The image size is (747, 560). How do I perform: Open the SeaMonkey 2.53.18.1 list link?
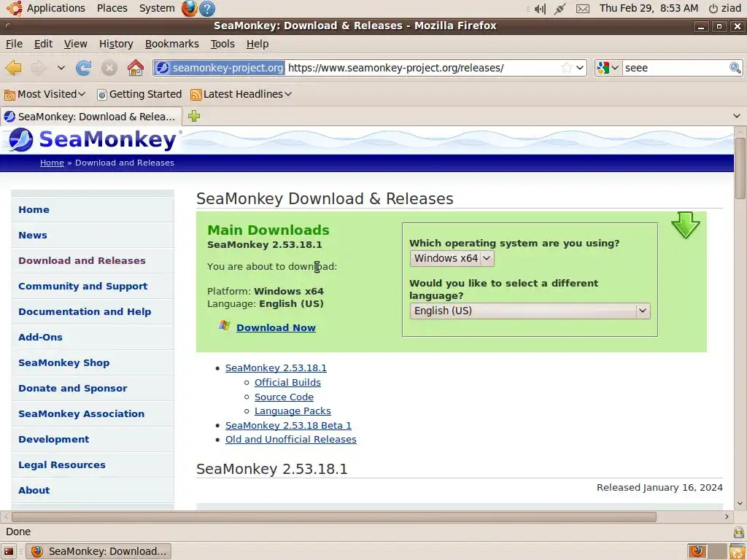click(x=276, y=368)
